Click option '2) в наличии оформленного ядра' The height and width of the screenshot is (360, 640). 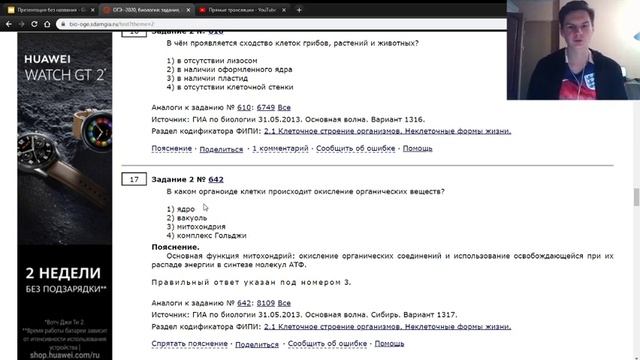pyautogui.click(x=229, y=69)
